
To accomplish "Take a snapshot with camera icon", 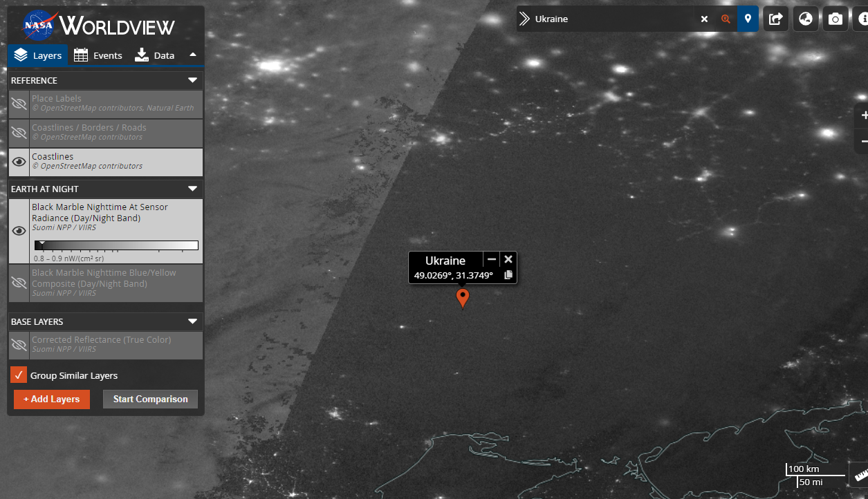I will [835, 19].
